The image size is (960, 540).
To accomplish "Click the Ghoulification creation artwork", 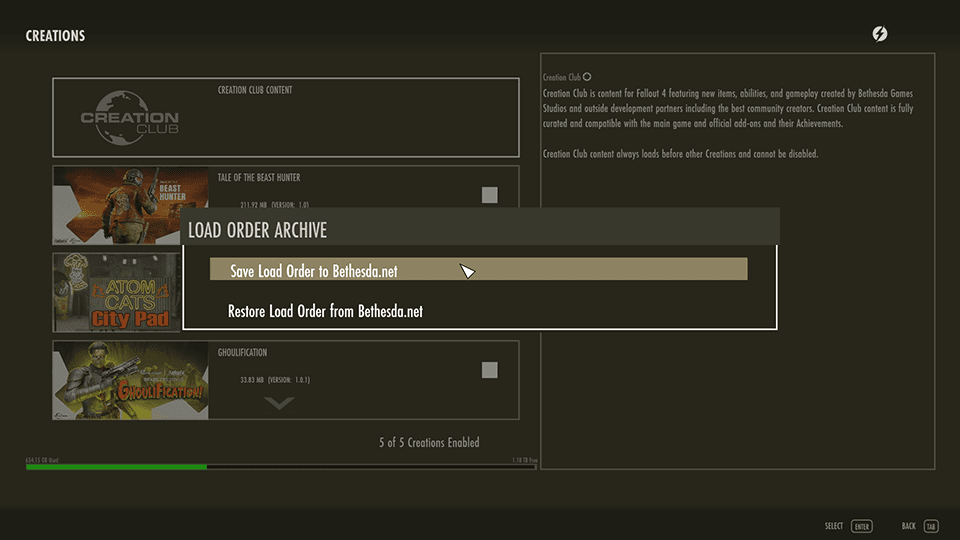I will pos(130,380).
